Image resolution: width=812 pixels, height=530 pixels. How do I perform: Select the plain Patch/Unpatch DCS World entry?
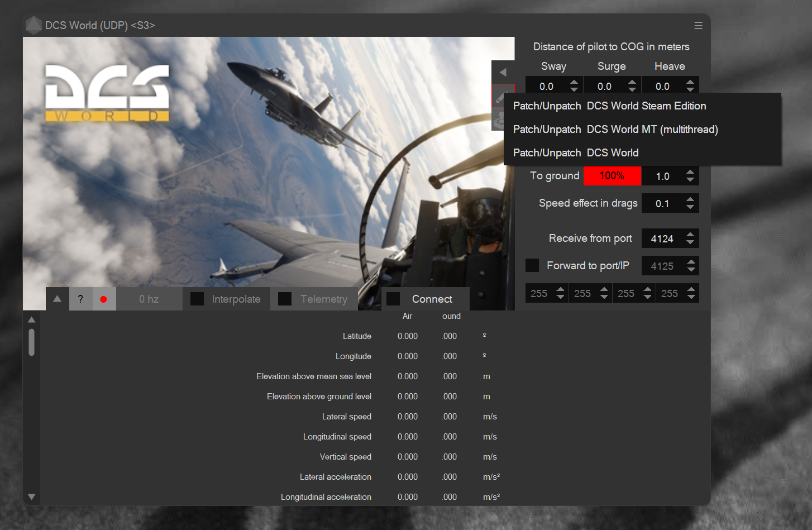(575, 153)
